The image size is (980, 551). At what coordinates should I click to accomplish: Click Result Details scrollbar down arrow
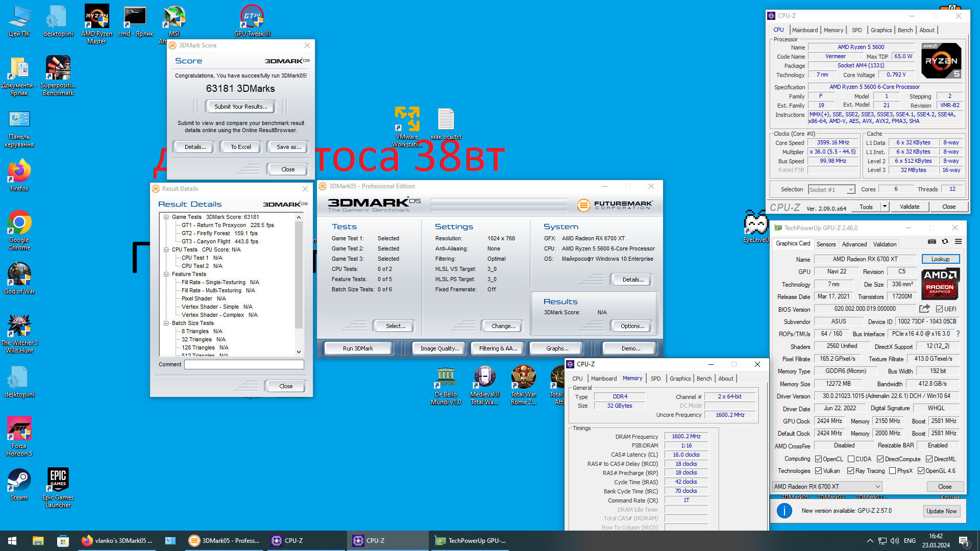[x=299, y=352]
